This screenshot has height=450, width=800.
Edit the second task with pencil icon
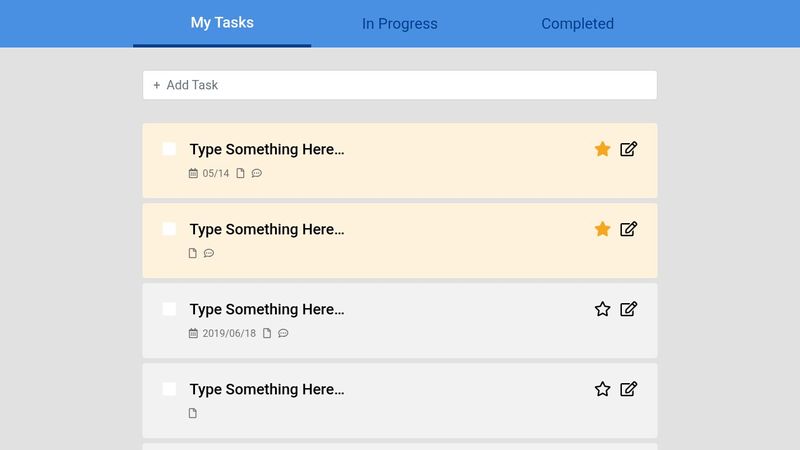(x=628, y=229)
